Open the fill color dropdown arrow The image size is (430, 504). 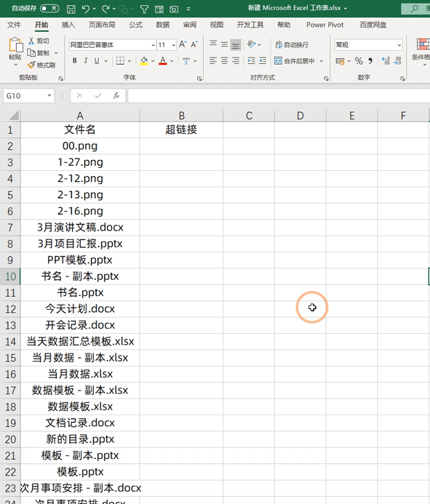coord(153,61)
